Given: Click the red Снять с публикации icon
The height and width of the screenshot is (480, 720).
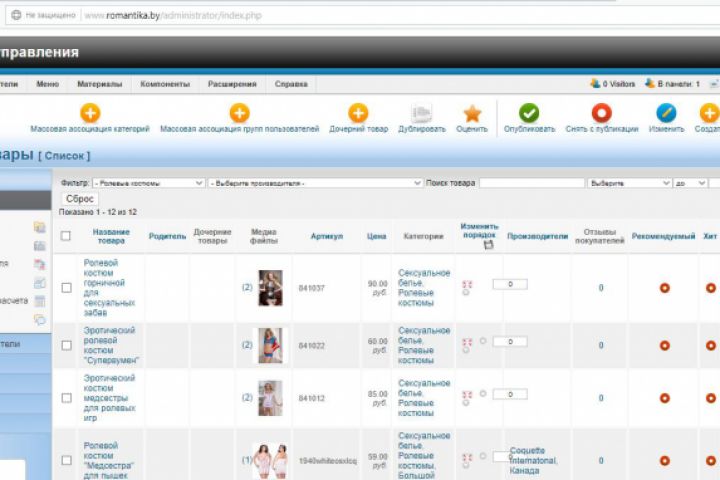Looking at the screenshot, I should point(602,113).
